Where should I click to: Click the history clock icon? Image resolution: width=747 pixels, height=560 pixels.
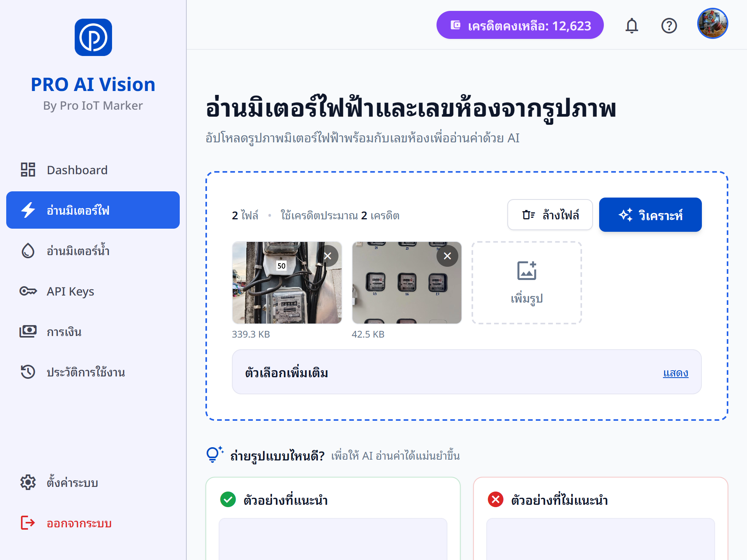(x=28, y=372)
